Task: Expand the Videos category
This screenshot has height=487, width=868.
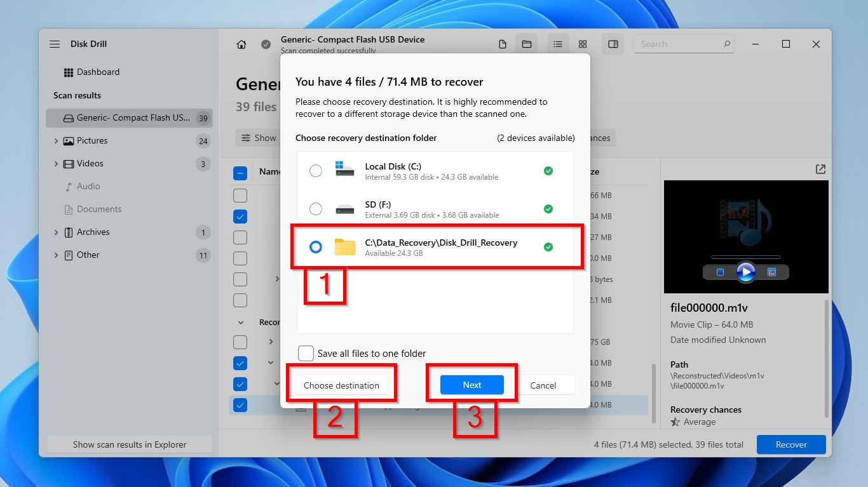Action: pyautogui.click(x=56, y=164)
